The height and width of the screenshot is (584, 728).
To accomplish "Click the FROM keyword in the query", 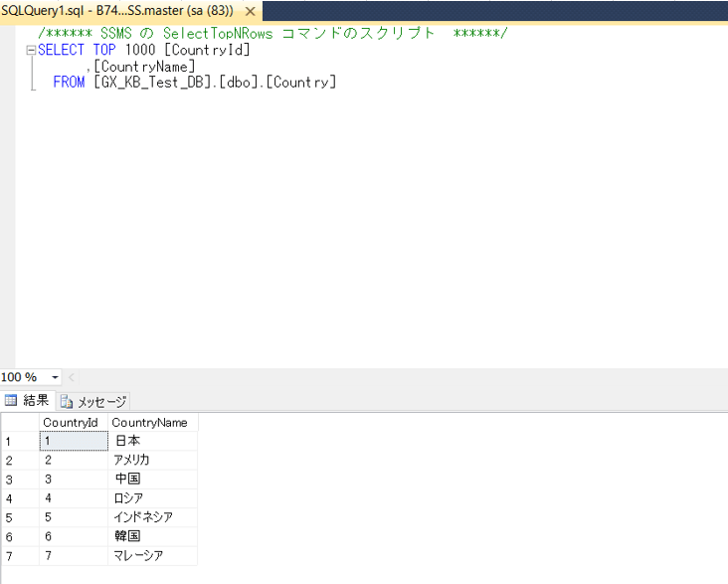I will (69, 83).
